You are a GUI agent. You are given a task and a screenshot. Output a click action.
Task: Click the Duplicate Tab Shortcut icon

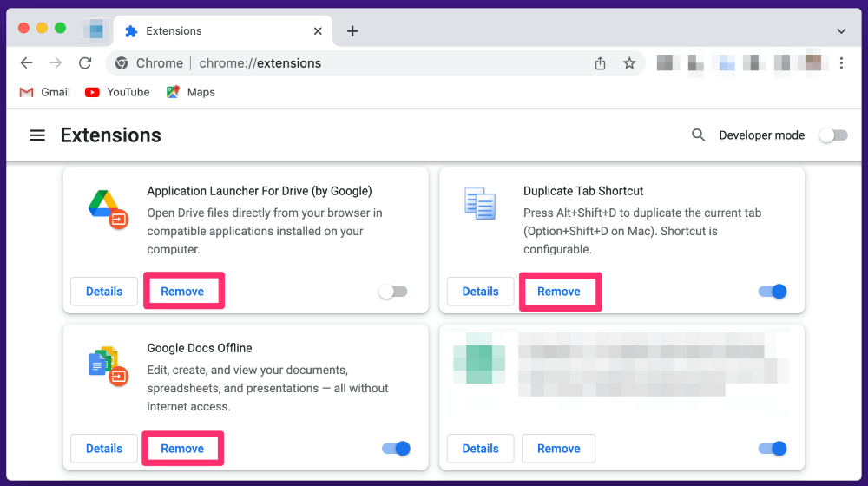tap(480, 203)
